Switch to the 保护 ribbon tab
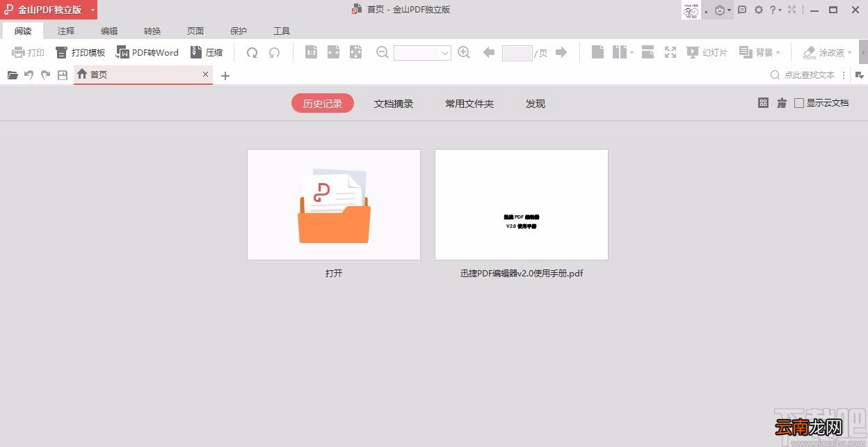This screenshot has width=868, height=447. pos(239,31)
